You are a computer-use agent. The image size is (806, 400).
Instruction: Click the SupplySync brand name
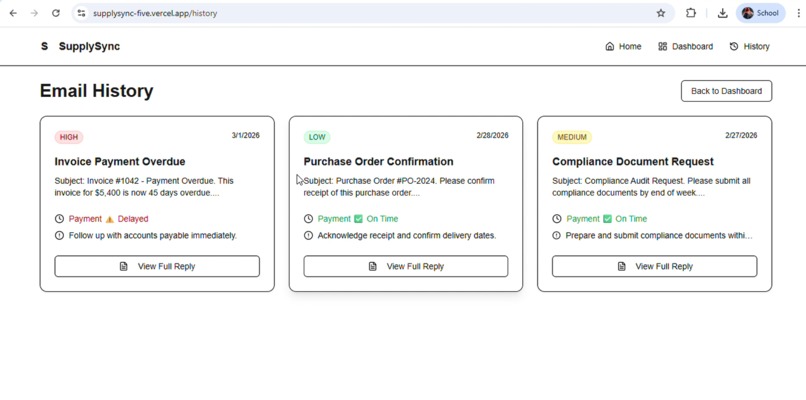(x=89, y=47)
